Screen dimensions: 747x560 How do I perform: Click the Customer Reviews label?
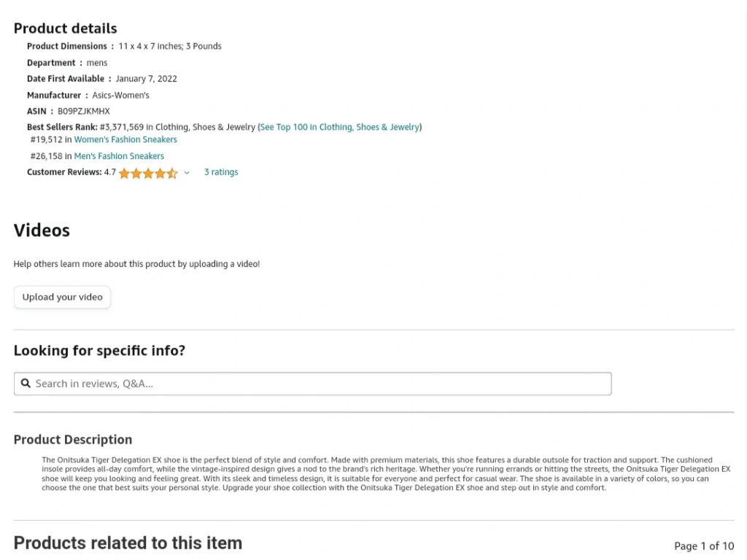64,172
